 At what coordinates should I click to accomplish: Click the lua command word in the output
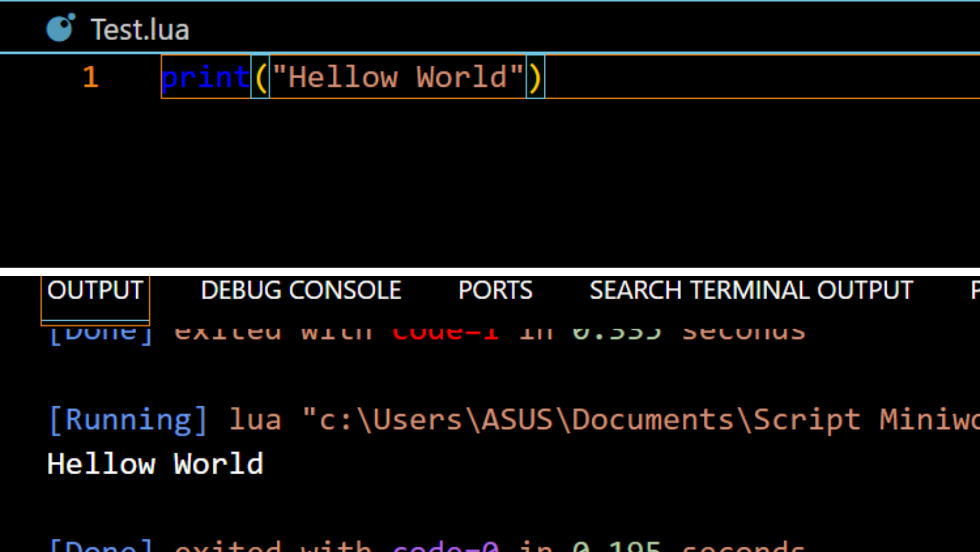coord(255,419)
